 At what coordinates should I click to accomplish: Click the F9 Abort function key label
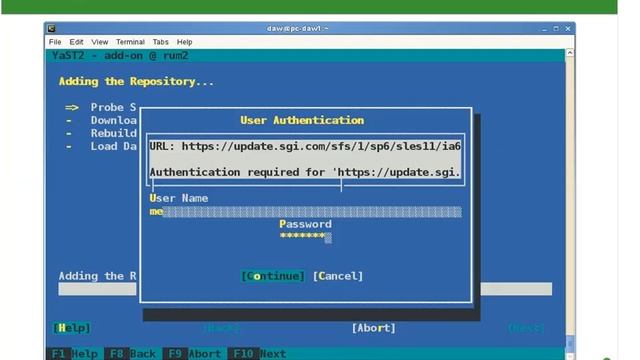coord(193,353)
